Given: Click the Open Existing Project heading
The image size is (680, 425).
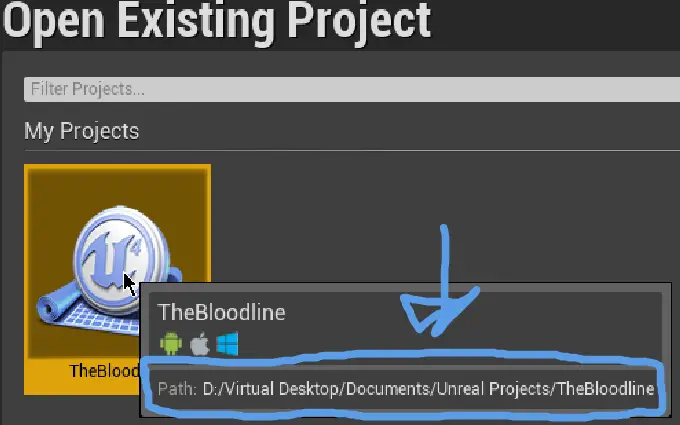Looking at the screenshot, I should [217, 21].
